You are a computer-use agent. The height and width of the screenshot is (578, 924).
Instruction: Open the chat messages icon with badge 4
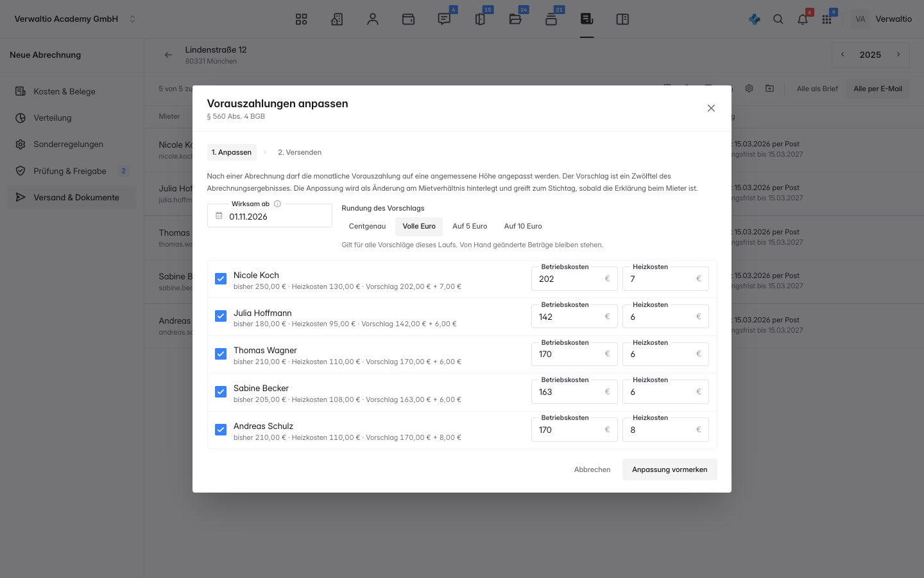click(444, 19)
